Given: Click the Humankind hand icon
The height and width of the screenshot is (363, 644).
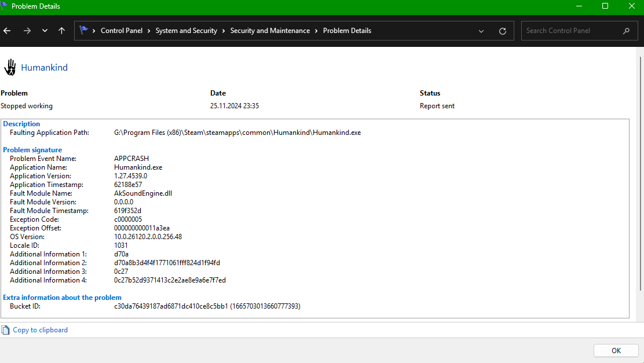Looking at the screenshot, I should pos(10,67).
